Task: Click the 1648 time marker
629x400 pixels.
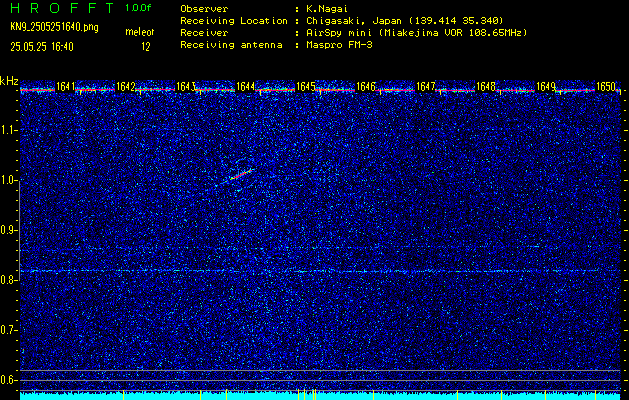Action: click(486, 86)
